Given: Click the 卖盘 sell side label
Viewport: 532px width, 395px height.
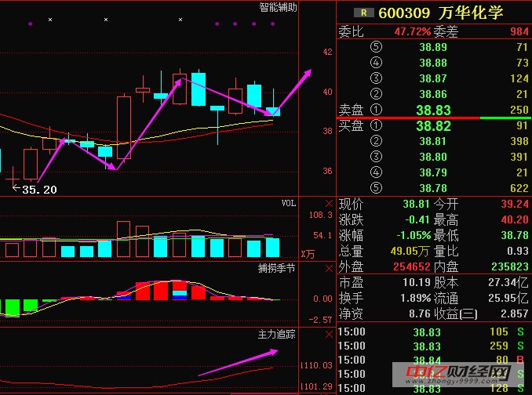Looking at the screenshot, I should click(x=350, y=111).
